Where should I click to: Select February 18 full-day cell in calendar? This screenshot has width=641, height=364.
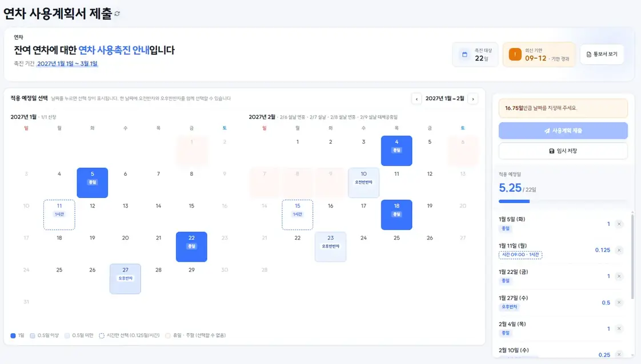(x=396, y=215)
